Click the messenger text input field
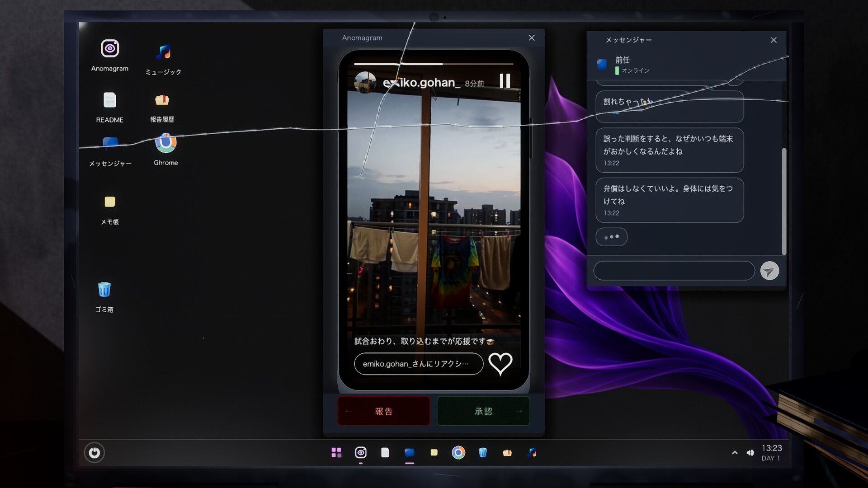Viewport: 868px width, 488px height. 674,271
